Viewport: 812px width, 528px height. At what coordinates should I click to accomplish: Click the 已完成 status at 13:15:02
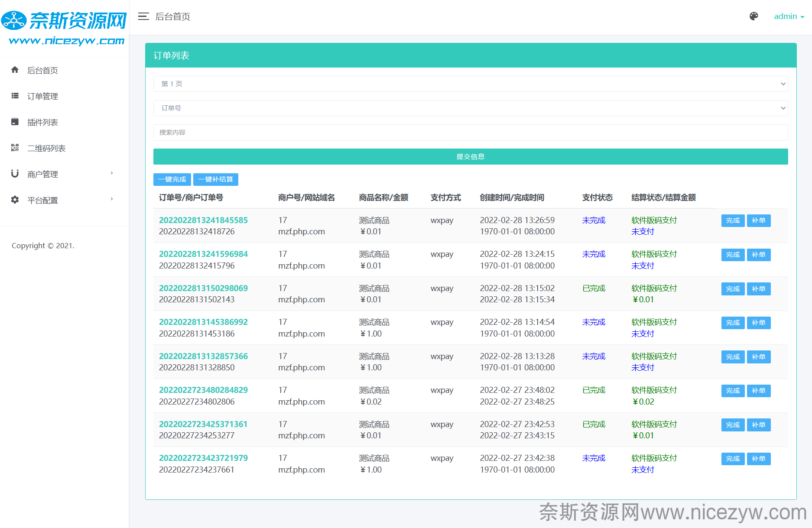point(594,288)
